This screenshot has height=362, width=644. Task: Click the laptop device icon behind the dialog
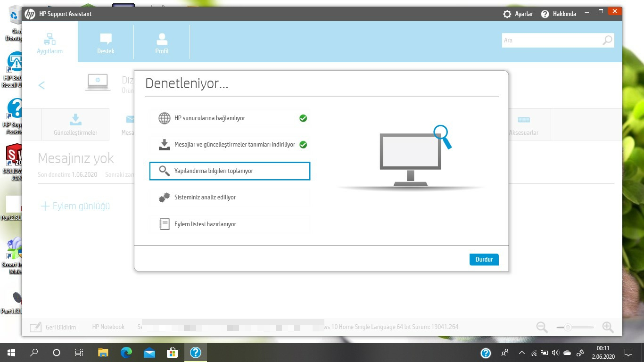(98, 82)
